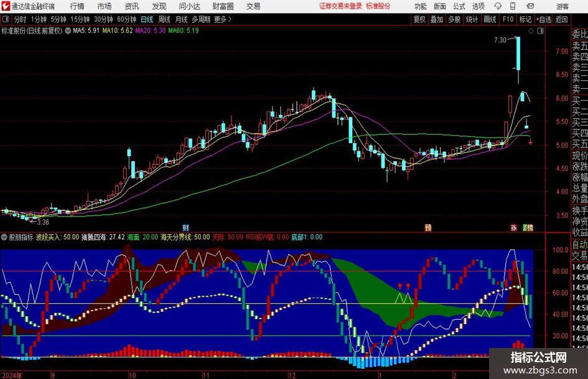Click the 海天分界线: 50.00 indicator value
588x379 pixels.
(185, 237)
